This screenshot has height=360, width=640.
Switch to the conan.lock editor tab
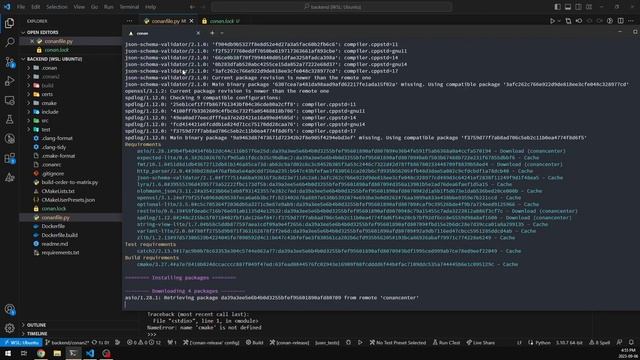click(222, 21)
